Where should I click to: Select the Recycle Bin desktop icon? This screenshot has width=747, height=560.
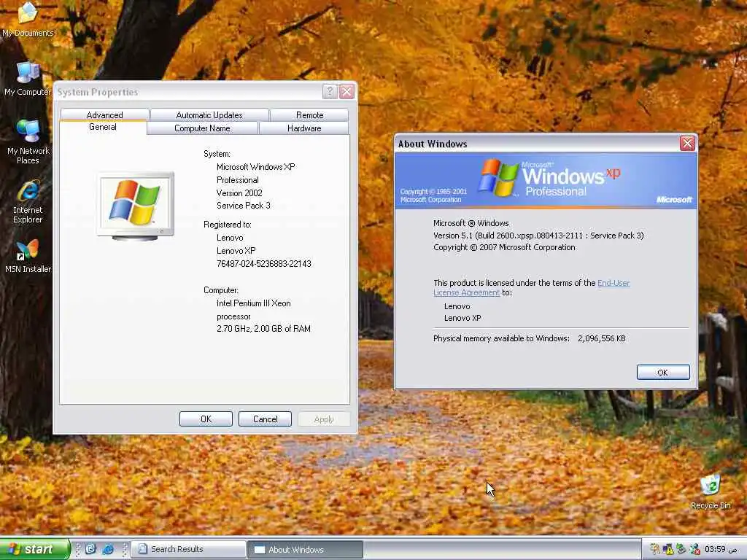[x=711, y=491]
